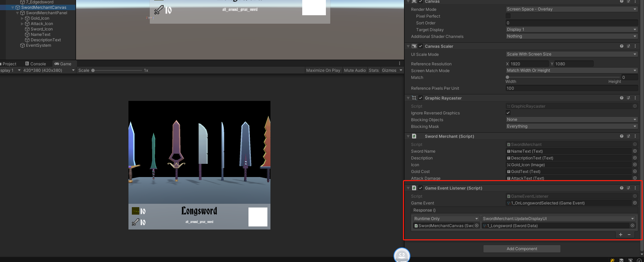Disable the Canvas Scaler component checkbox
Viewport: 644px width, 262px height.
click(421, 46)
